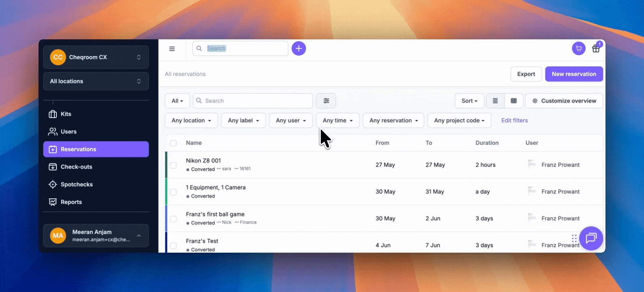Image resolution: width=644 pixels, height=292 pixels.
Task: Expand the Cheqroom CX workspace switcher
Action: [96, 57]
